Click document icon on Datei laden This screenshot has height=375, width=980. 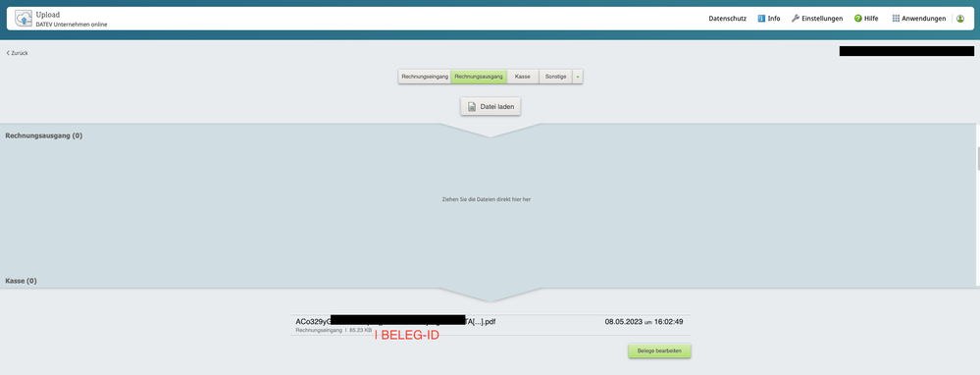[472, 107]
